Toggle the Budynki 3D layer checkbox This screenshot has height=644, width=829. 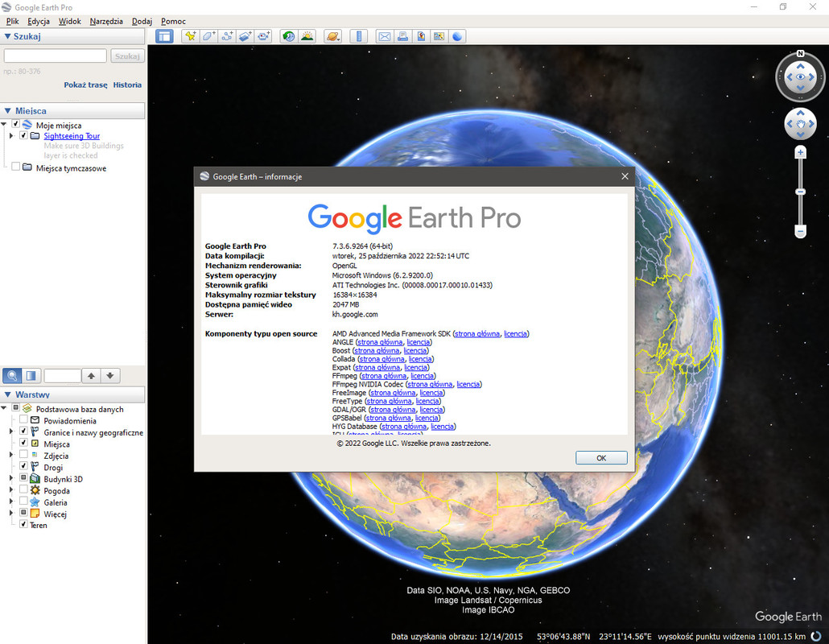[23, 478]
